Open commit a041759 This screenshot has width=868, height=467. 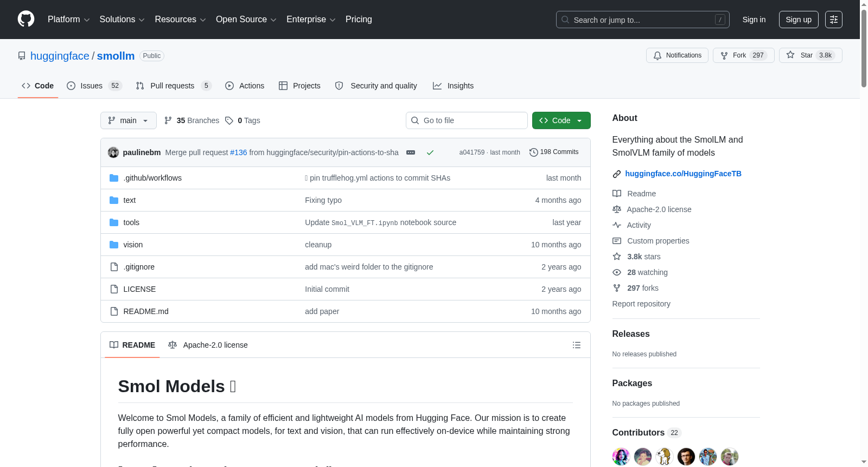click(x=472, y=152)
